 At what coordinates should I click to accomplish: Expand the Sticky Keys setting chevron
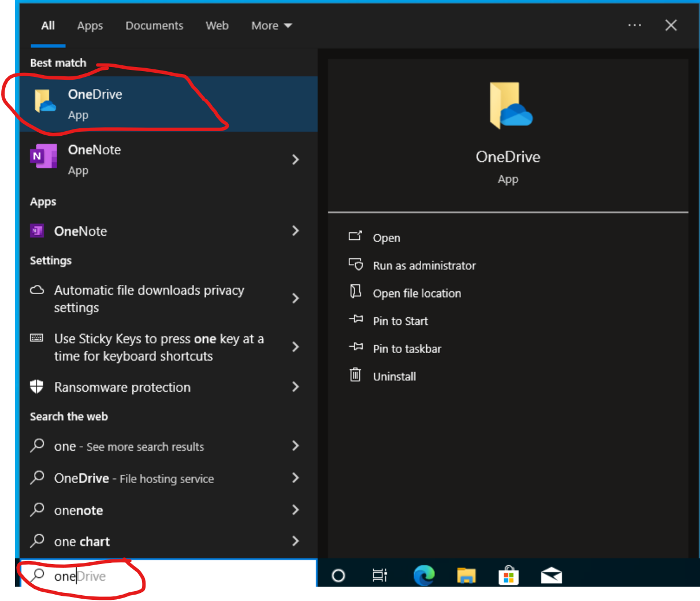click(296, 347)
